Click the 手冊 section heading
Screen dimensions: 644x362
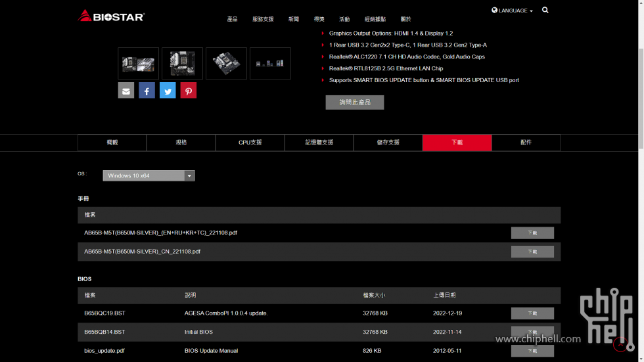(83, 198)
